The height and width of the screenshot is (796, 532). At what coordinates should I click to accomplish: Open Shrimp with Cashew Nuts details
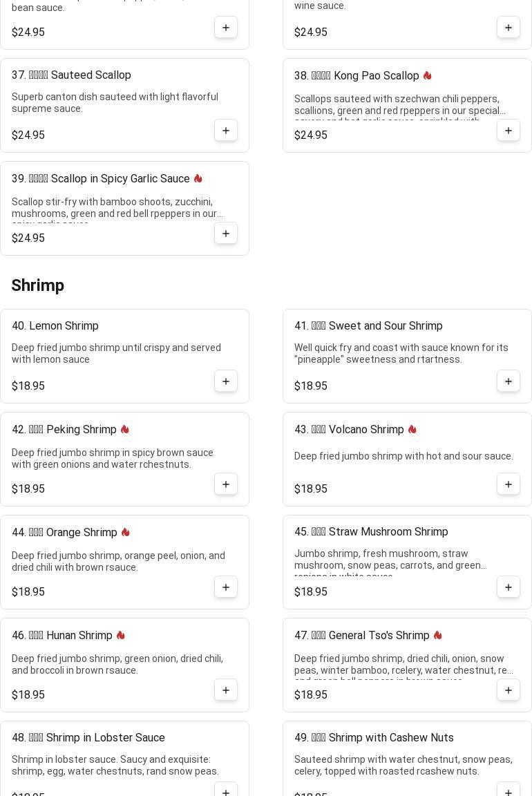point(390,737)
